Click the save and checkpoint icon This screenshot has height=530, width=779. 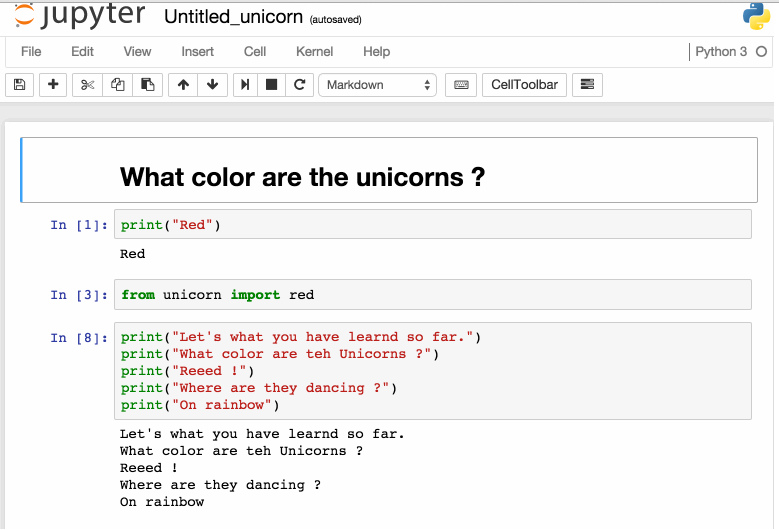point(20,85)
